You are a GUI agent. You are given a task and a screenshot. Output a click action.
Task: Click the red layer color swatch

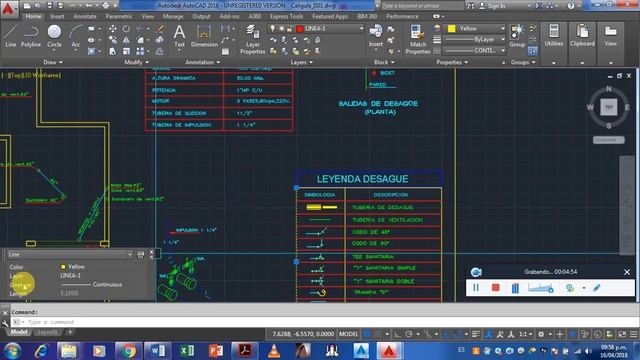click(x=300, y=29)
